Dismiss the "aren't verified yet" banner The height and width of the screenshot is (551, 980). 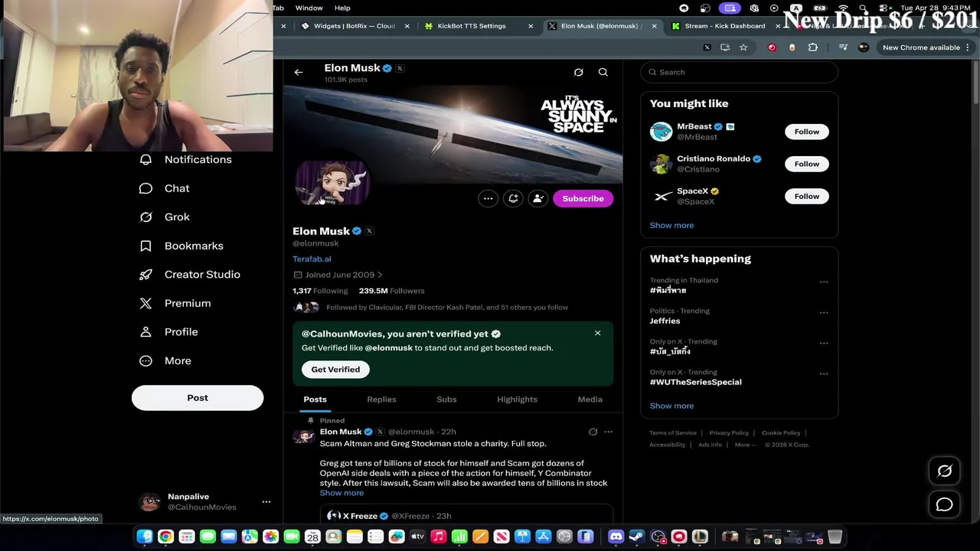[x=598, y=333]
